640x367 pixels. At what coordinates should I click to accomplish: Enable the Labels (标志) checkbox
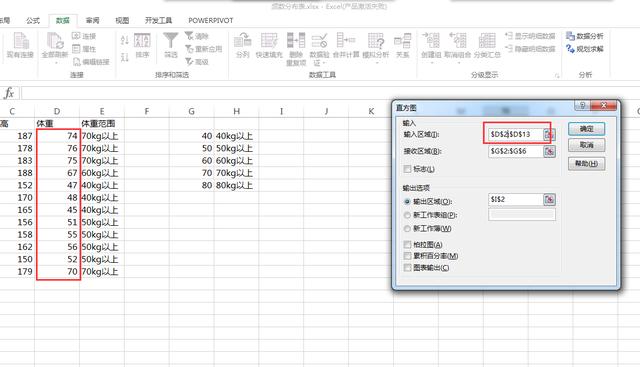click(x=407, y=169)
